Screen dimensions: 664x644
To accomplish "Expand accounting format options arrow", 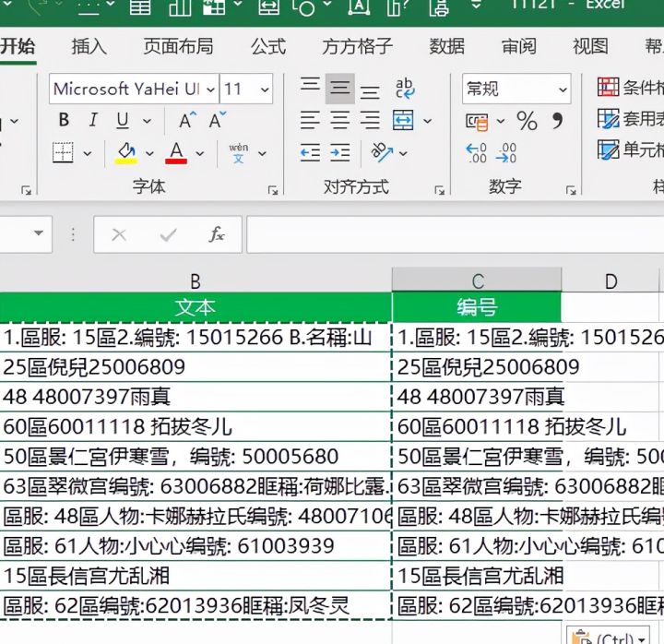I will click(x=501, y=121).
